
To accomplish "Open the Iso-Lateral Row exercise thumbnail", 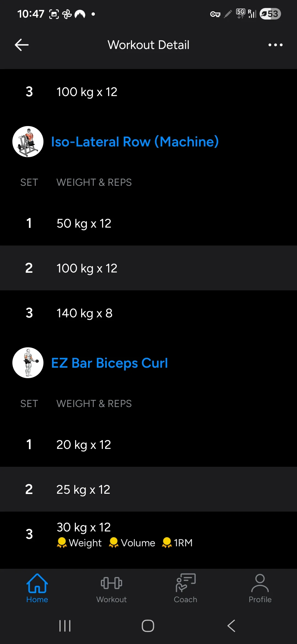I will pyautogui.click(x=28, y=142).
